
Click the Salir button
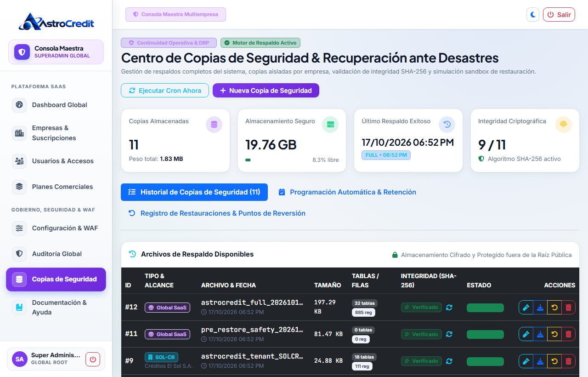tap(559, 14)
